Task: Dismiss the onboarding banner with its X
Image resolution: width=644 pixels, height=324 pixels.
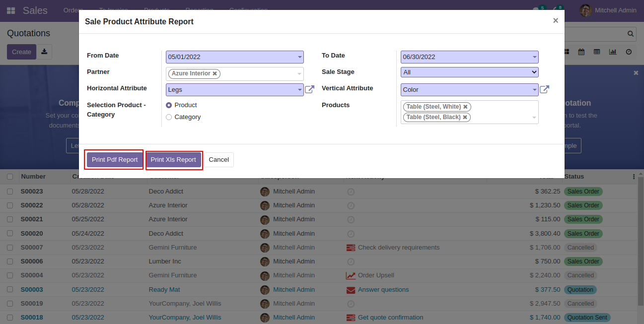Action: 636,73
